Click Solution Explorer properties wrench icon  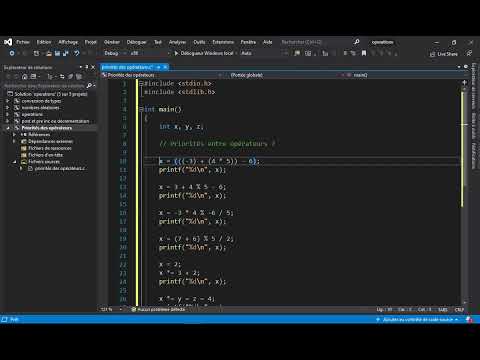coord(70,77)
